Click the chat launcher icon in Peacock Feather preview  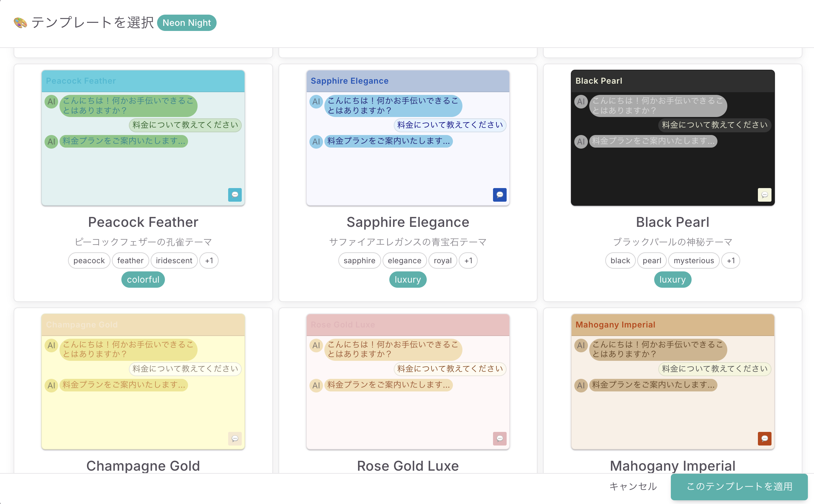[x=235, y=195]
